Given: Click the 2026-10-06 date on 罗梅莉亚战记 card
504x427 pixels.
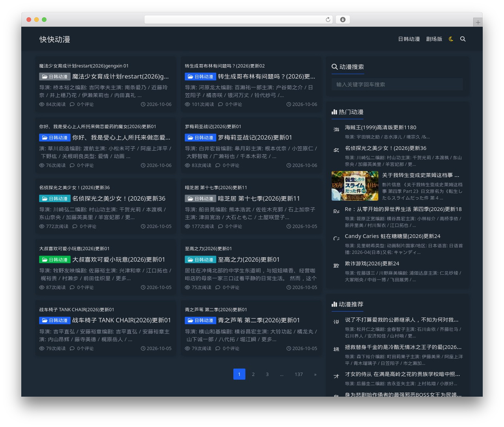Looking at the screenshot, I should pos(302,165).
